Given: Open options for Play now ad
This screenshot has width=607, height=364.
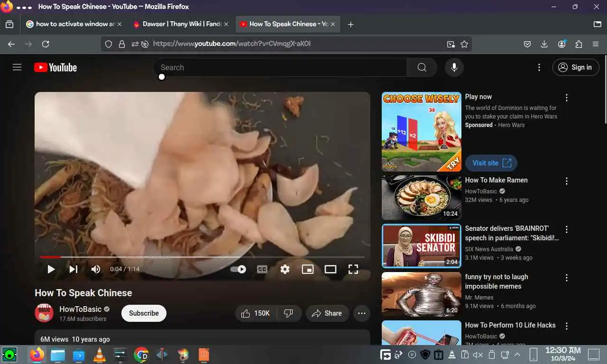Looking at the screenshot, I should [566, 98].
